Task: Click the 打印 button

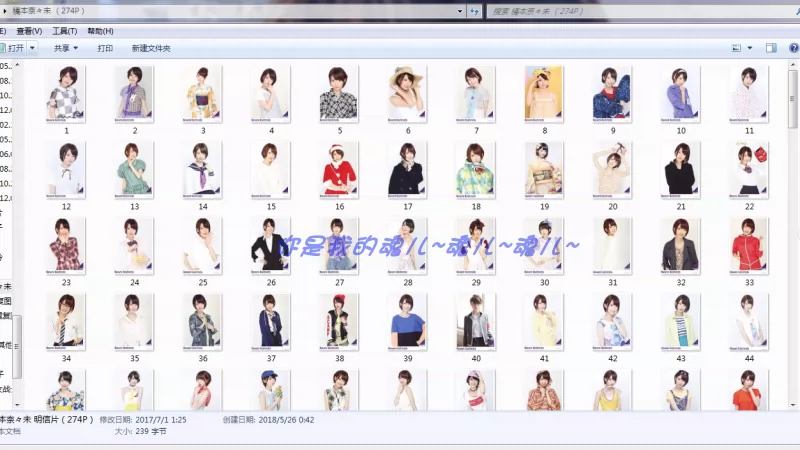Action: 105,47
